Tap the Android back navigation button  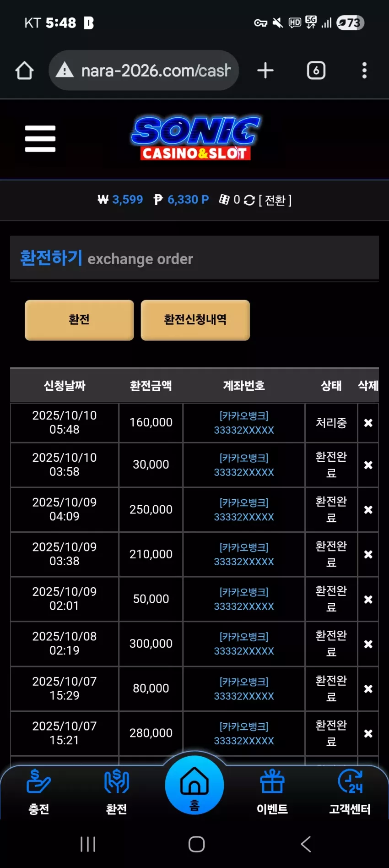(306, 844)
